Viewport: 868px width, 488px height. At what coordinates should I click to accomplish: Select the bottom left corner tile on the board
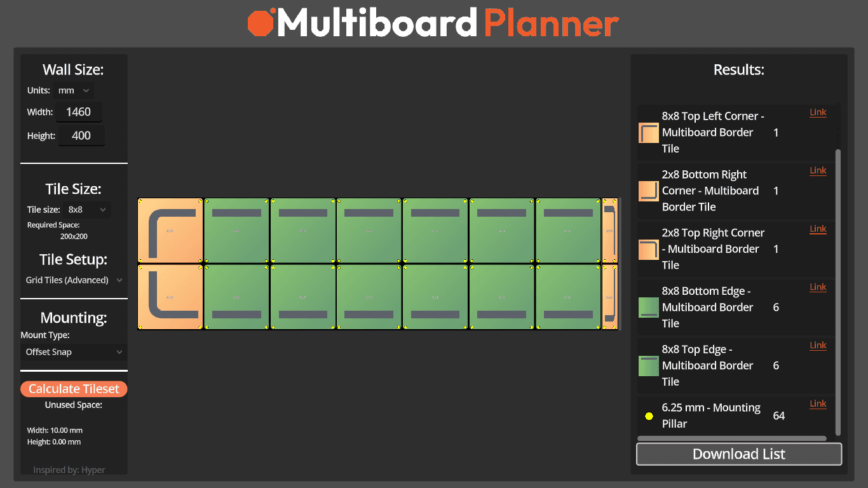170,297
